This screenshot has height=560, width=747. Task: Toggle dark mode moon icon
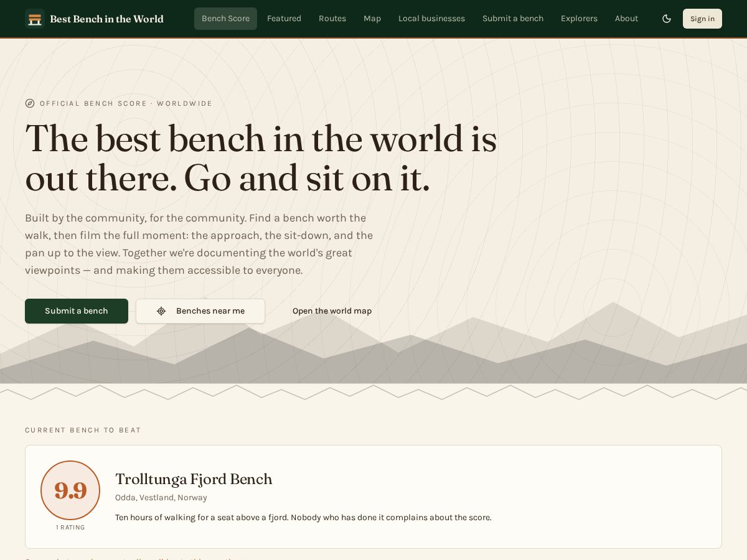(x=667, y=19)
